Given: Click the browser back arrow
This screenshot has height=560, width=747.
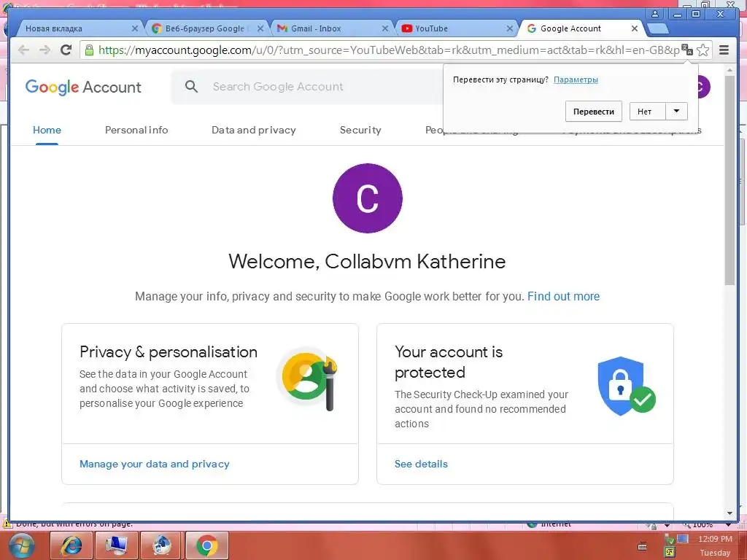Looking at the screenshot, I should click(23, 50).
